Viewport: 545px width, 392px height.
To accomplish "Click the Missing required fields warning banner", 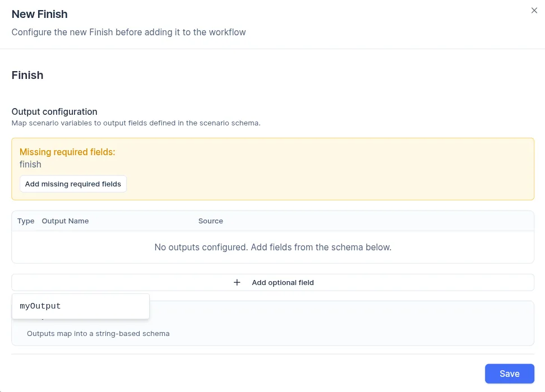I will click(272, 168).
